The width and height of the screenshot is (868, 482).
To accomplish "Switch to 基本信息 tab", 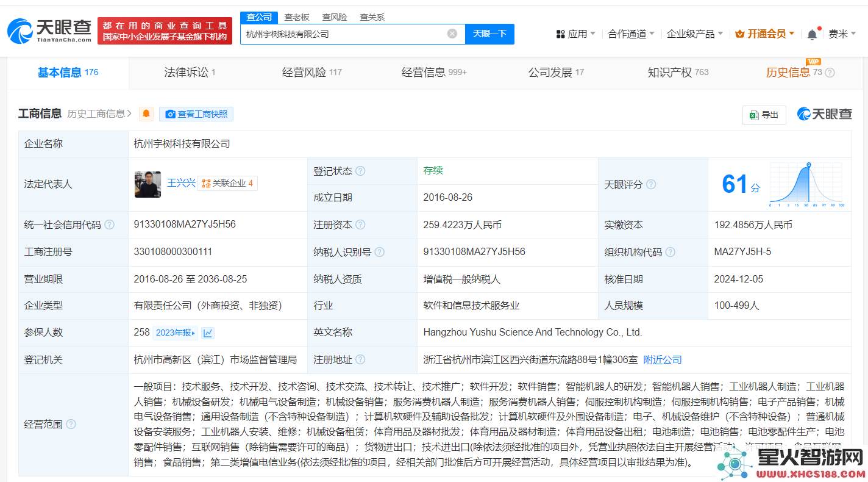I will click(68, 73).
